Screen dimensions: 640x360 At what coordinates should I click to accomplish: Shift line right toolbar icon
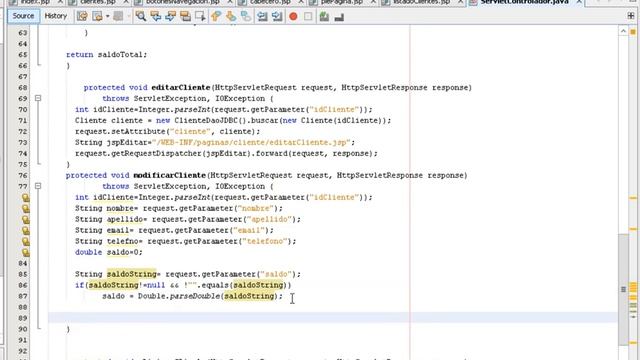click(x=277, y=16)
